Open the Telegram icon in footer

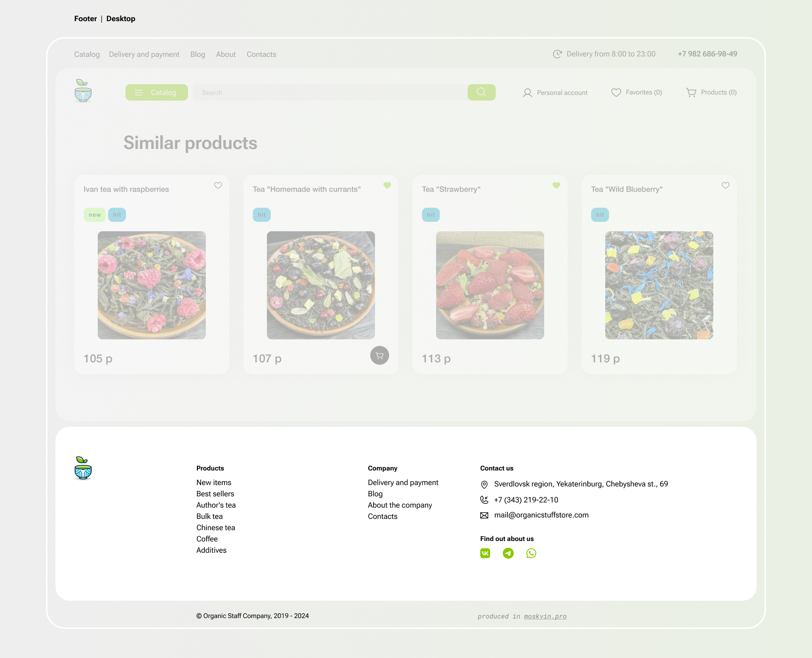[x=508, y=553]
